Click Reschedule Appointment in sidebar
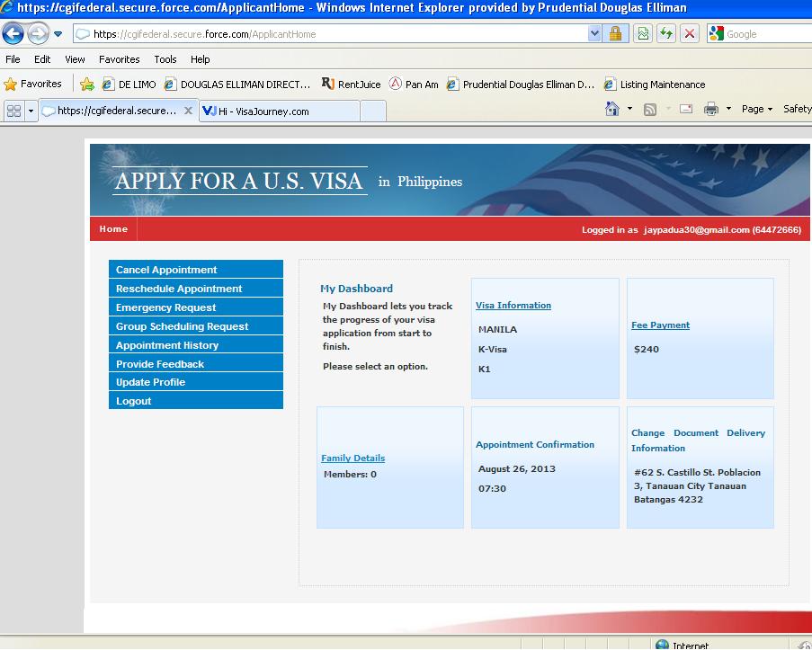 coord(196,289)
